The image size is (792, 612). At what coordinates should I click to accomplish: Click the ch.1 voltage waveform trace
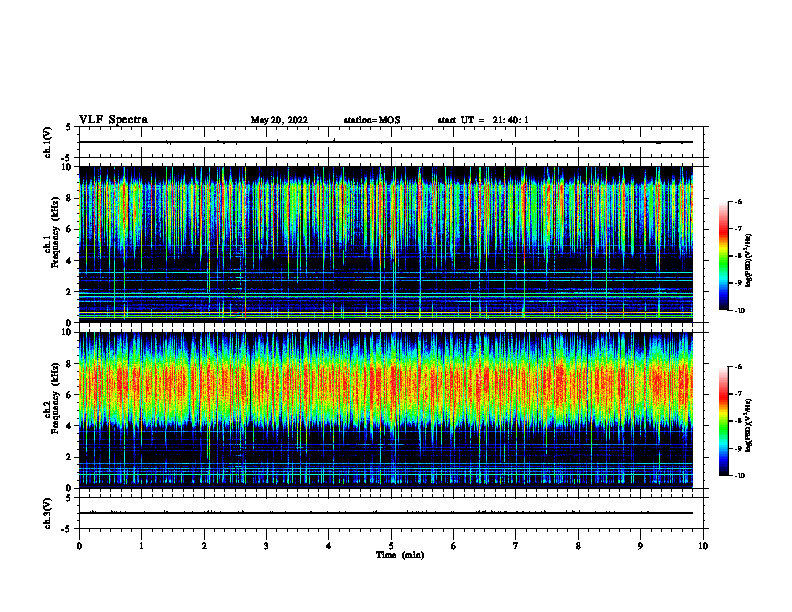[x=385, y=142]
